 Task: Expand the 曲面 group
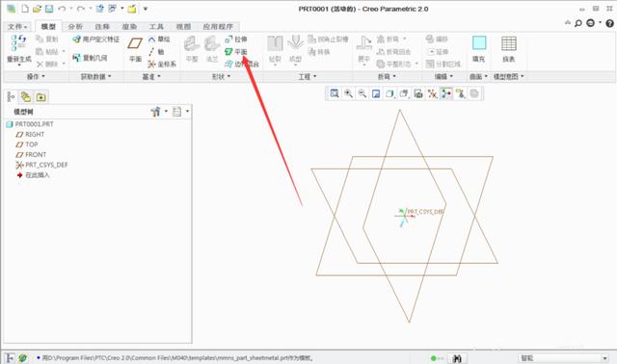(478, 77)
